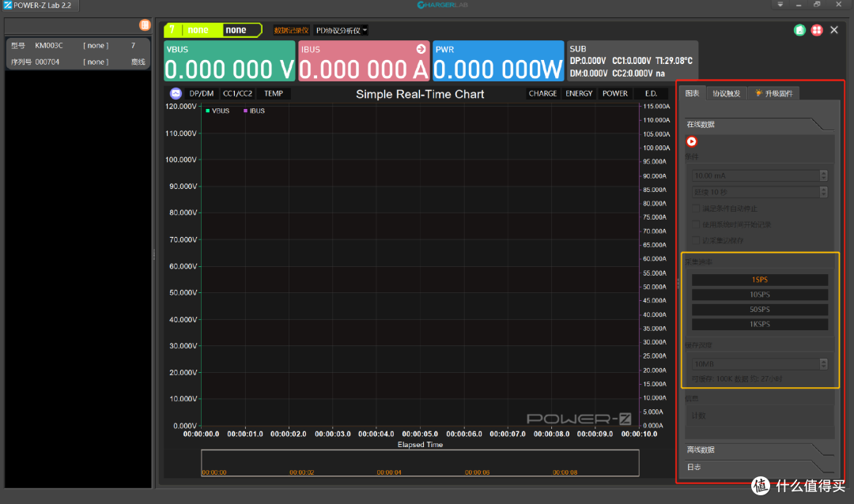Select the 1KSPS sampling rate
This screenshot has height=504, width=854.
pyautogui.click(x=760, y=324)
